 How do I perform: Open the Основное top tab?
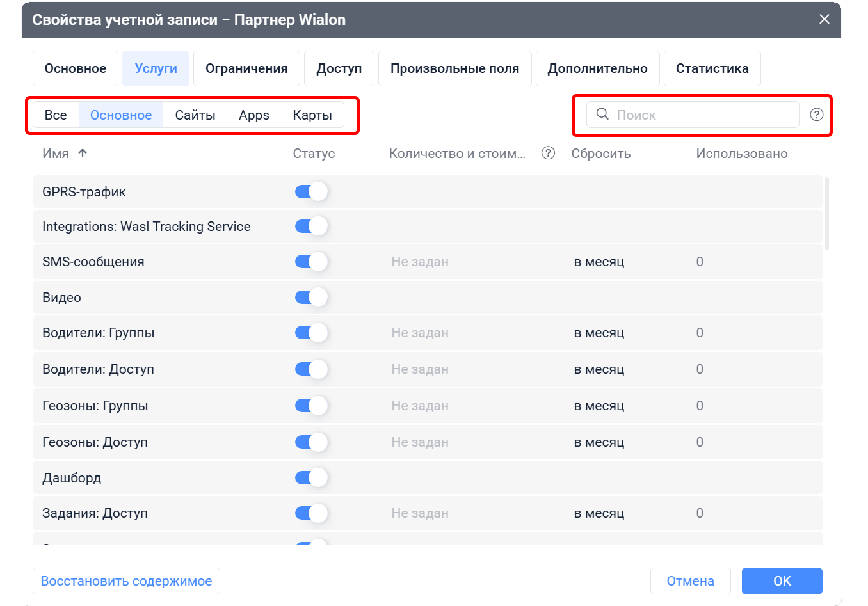[x=76, y=68]
